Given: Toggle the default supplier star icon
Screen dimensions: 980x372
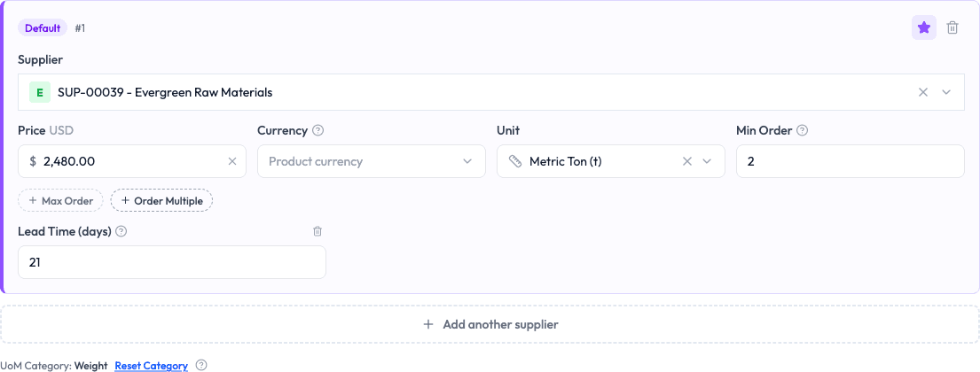Looking at the screenshot, I should 924,27.
